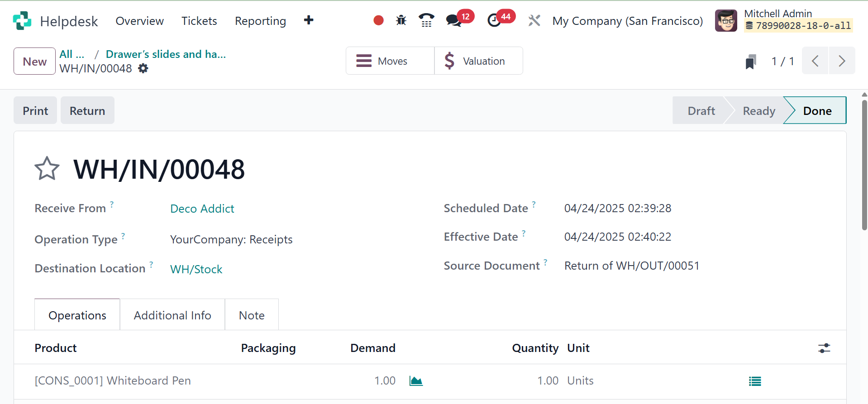
Task: Open the activities clock icon
Action: [494, 20]
